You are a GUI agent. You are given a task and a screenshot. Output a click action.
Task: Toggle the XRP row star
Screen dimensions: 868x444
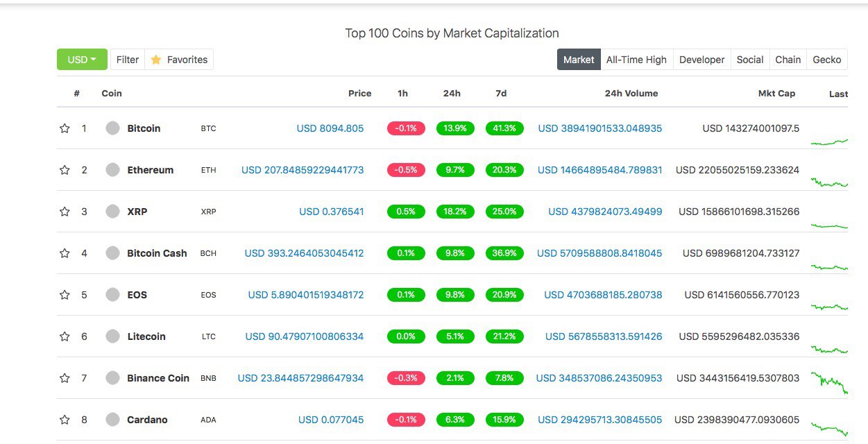[x=65, y=212]
